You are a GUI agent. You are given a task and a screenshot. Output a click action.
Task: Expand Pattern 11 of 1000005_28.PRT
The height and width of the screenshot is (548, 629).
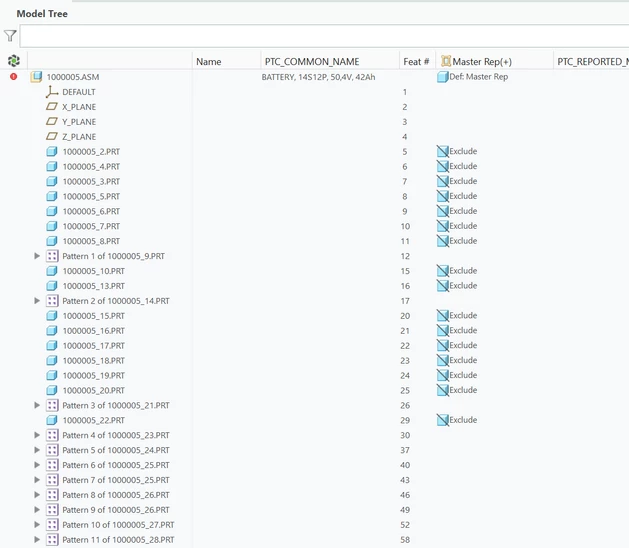pos(37,540)
